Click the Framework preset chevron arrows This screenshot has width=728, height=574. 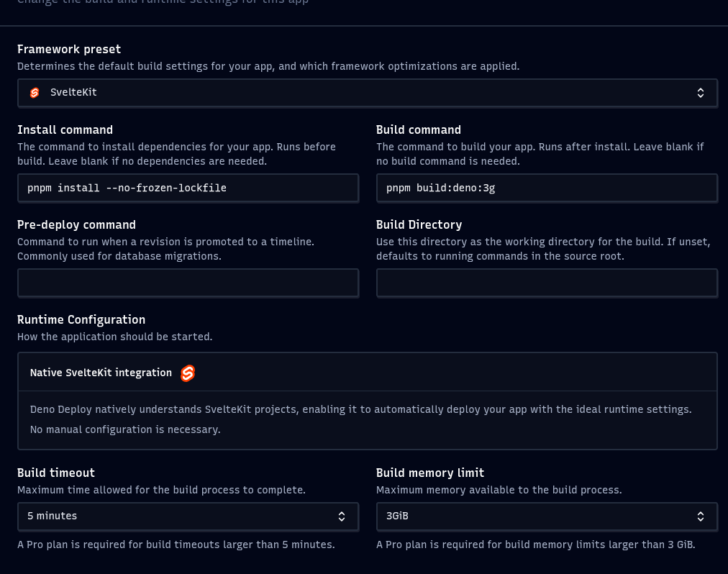(701, 93)
